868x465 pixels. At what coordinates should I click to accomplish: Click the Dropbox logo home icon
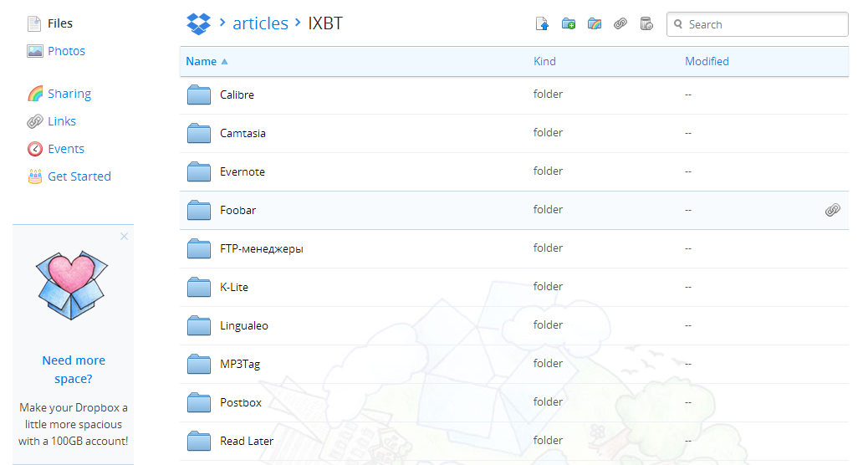click(199, 23)
